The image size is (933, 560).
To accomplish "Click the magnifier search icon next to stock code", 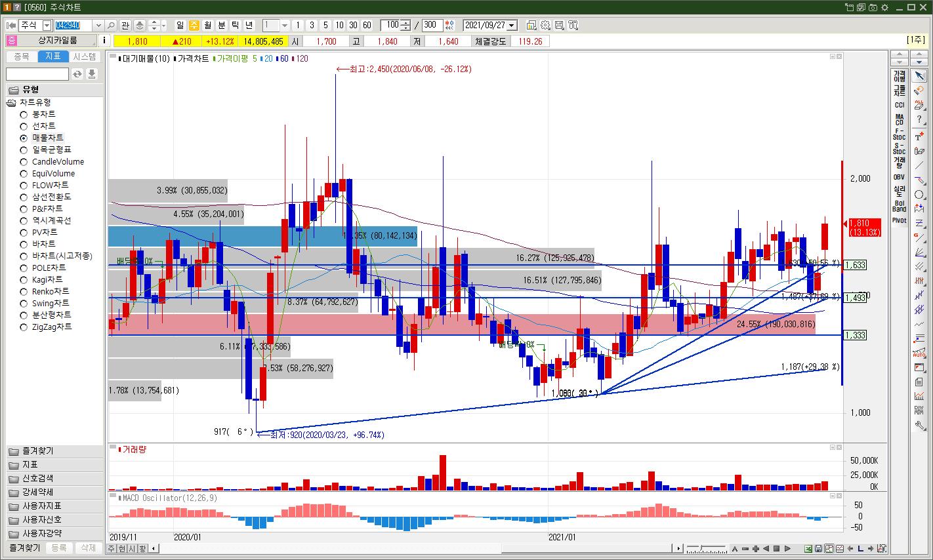I will (x=111, y=25).
